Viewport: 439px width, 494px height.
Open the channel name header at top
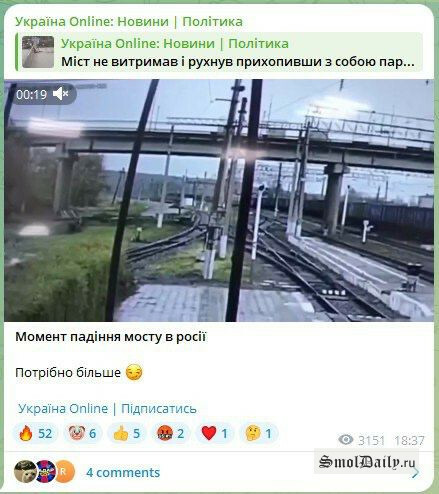pos(129,22)
